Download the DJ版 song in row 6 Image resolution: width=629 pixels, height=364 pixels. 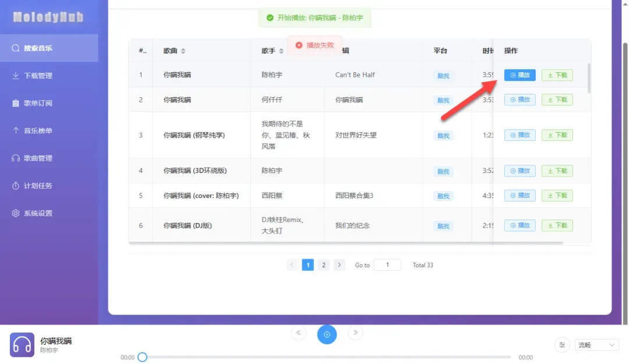tap(557, 225)
